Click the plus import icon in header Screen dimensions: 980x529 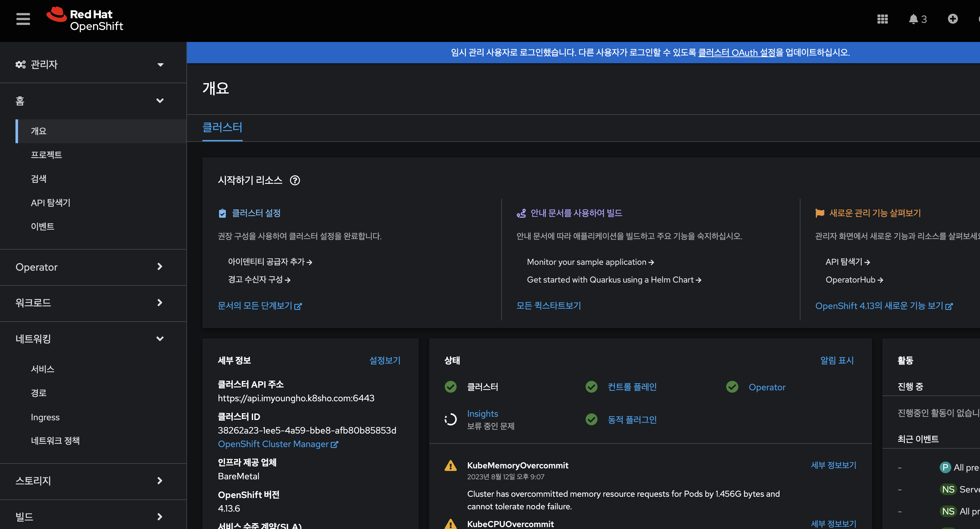pyautogui.click(x=952, y=19)
